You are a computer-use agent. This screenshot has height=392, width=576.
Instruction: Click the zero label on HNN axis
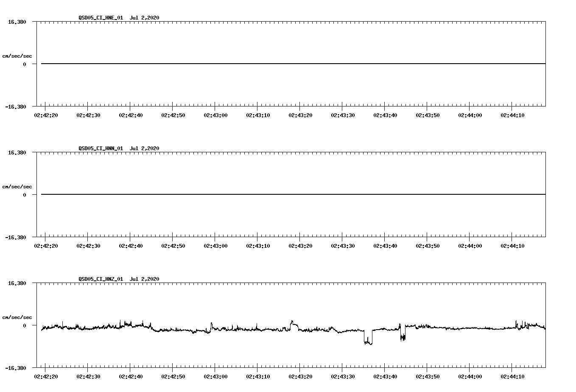[25, 195]
